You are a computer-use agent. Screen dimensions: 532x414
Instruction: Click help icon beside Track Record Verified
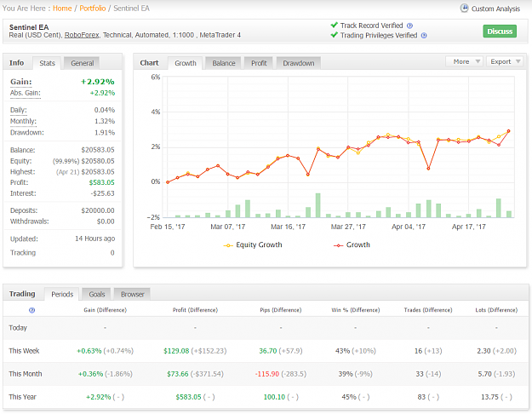[x=410, y=26]
